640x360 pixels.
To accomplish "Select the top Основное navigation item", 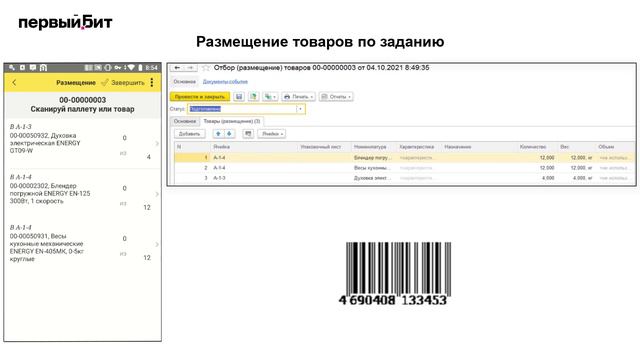I will (x=184, y=82).
